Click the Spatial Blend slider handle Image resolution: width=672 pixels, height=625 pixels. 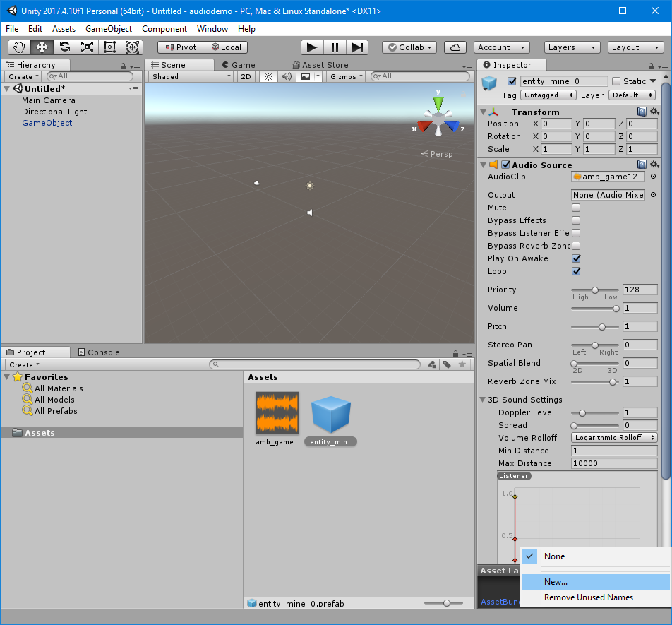point(574,364)
